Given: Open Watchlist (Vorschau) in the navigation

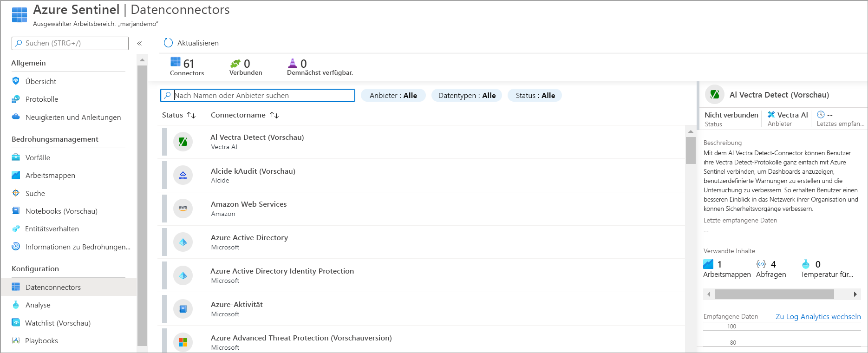Looking at the screenshot, I should click(58, 323).
